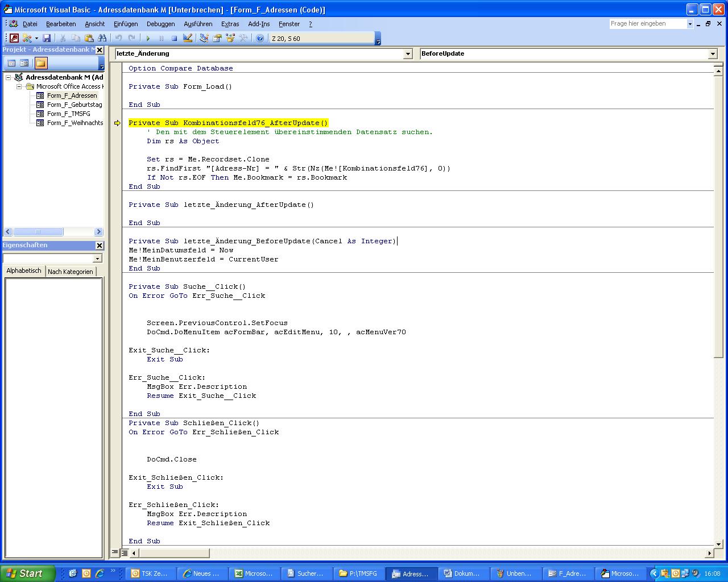Open the procedure dropdown showing BeforeUpdate
The width and height of the screenshot is (728, 582).
(713, 53)
